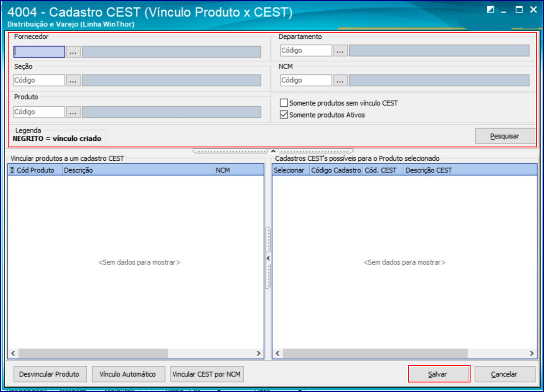This screenshot has height=392, width=544.
Task: Click 'NEGRITO = vínculo criado' legend text
Action: [x=57, y=139]
